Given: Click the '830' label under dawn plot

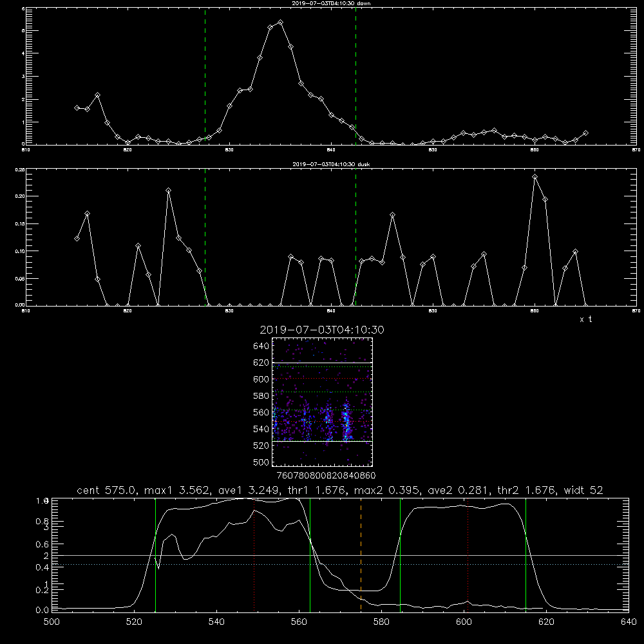Looking at the screenshot, I should click(229, 150).
